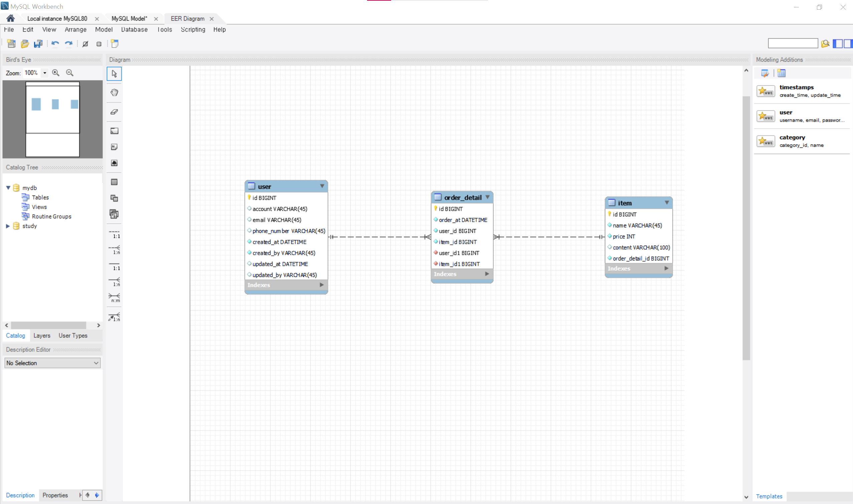Click Templates at the bottom right

769,496
